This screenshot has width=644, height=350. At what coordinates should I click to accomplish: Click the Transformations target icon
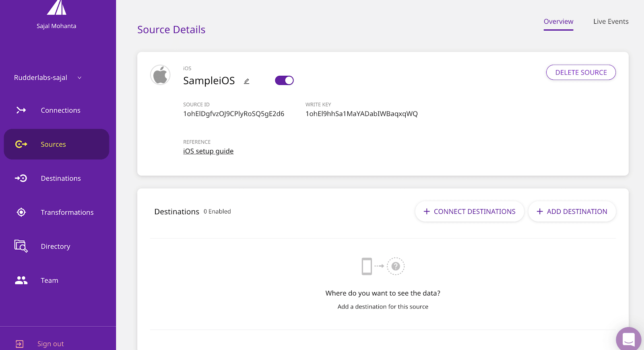click(x=21, y=212)
